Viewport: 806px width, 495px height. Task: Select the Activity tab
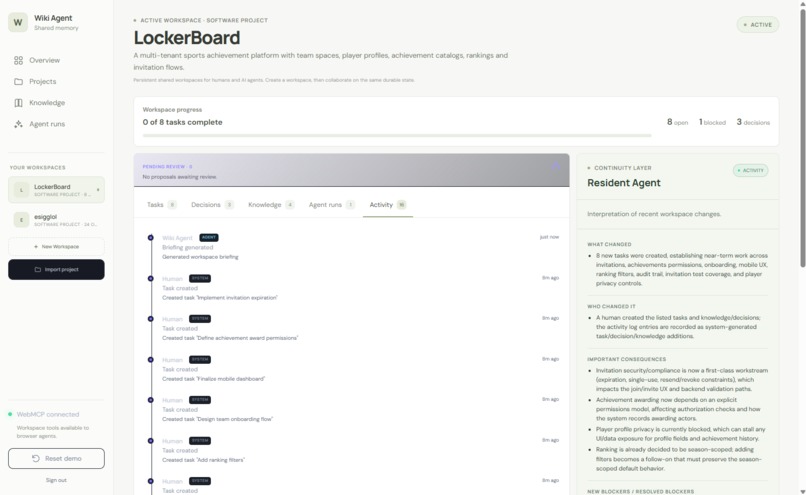tap(388, 205)
